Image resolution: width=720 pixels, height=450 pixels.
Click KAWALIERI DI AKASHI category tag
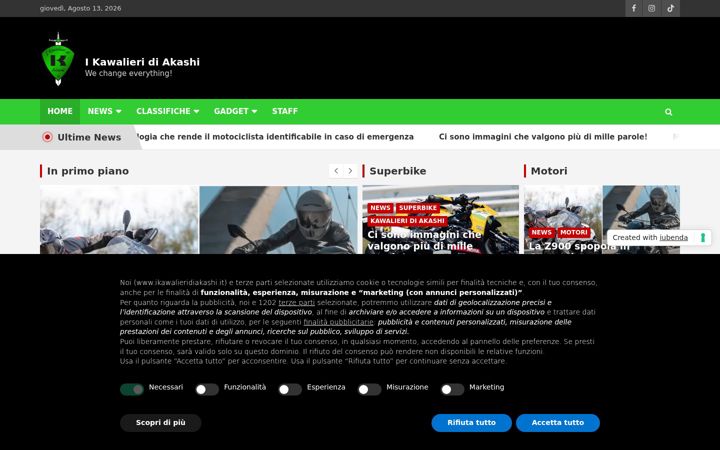point(407,221)
